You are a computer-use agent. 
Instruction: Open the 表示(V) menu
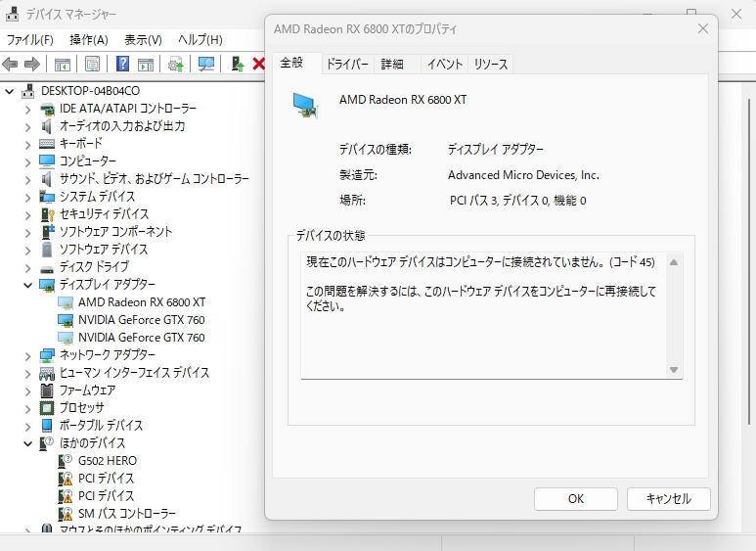click(x=143, y=39)
